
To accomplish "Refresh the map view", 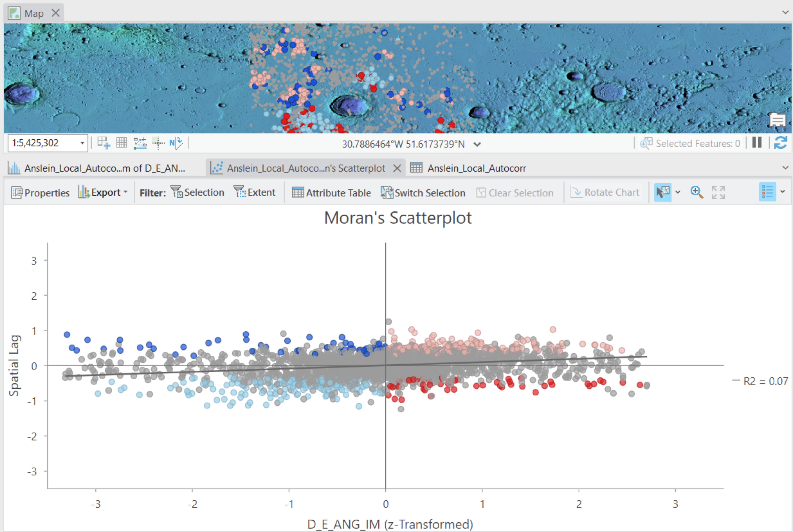I will 781,143.
